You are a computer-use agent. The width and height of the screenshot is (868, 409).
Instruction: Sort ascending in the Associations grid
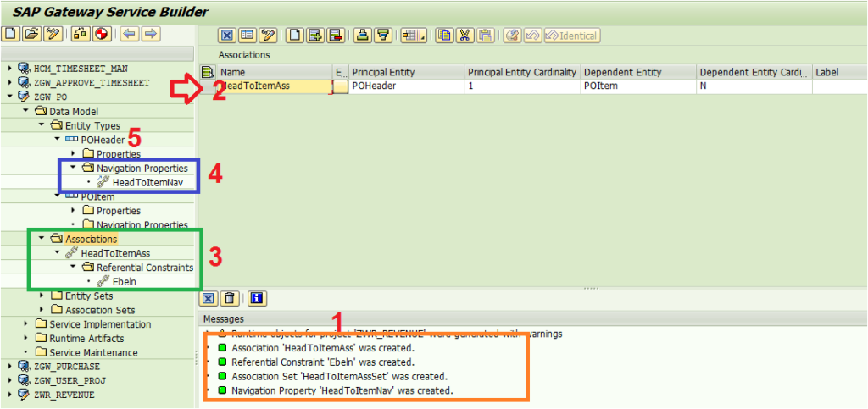[362, 36]
